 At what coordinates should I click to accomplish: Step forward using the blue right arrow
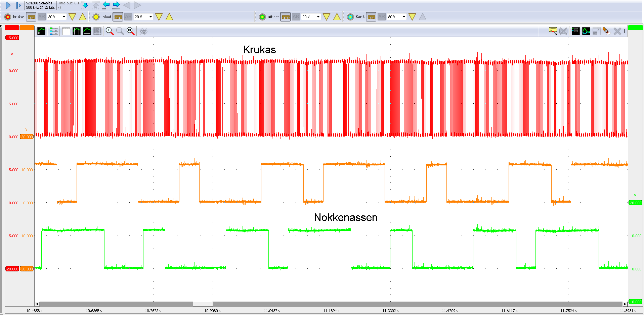pos(116,5)
